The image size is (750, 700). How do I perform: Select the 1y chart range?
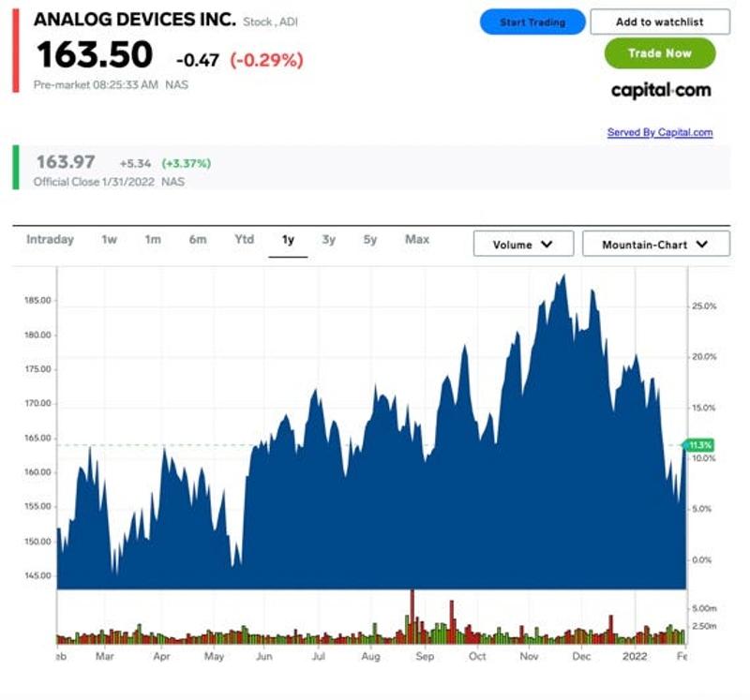(288, 240)
